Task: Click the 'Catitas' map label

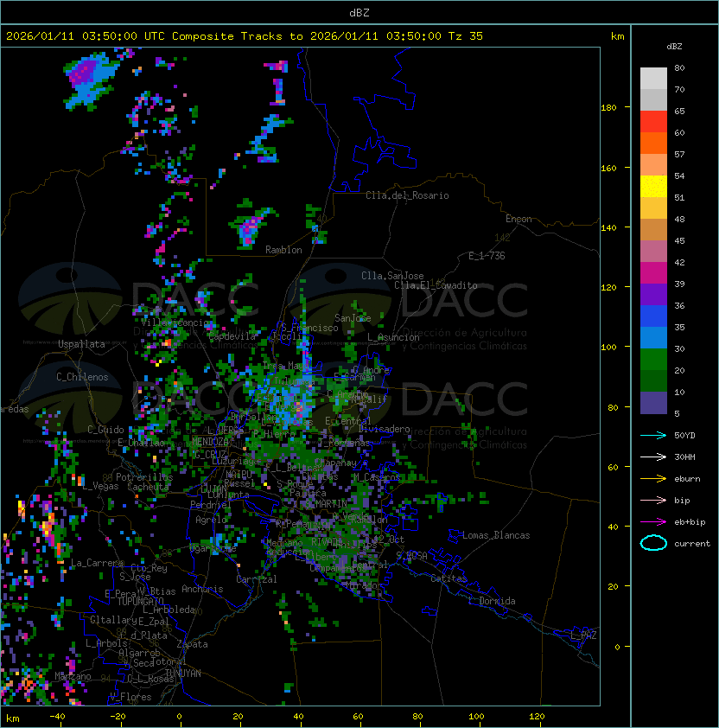Action: coord(449,578)
